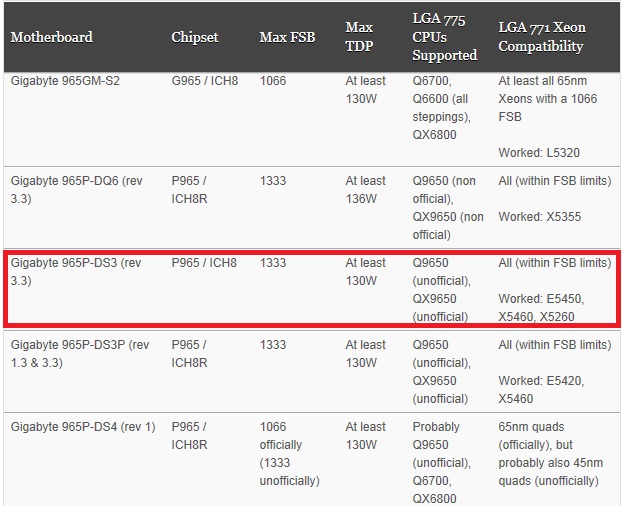
Task: Click the Gigabyte 965P-DS4 (rev 1) cell
Action: (x=83, y=427)
